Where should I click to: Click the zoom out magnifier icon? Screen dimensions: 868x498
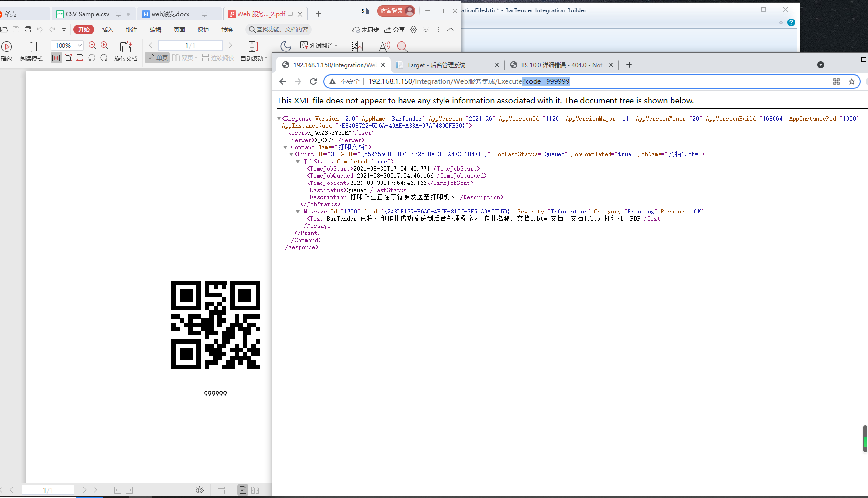click(93, 45)
